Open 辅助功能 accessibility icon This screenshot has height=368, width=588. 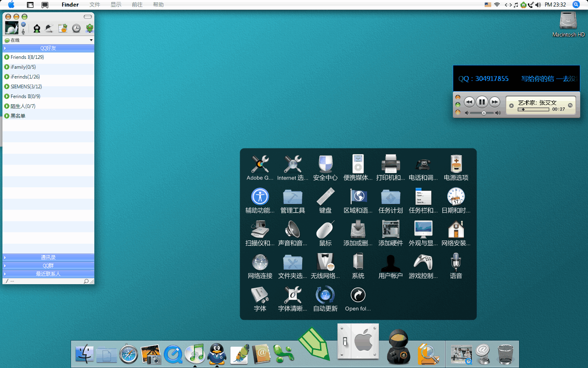260,197
